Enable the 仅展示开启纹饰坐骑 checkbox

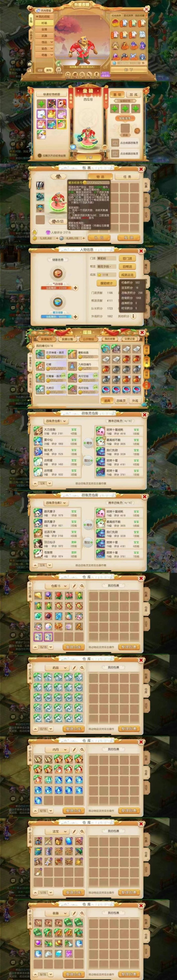39,156
